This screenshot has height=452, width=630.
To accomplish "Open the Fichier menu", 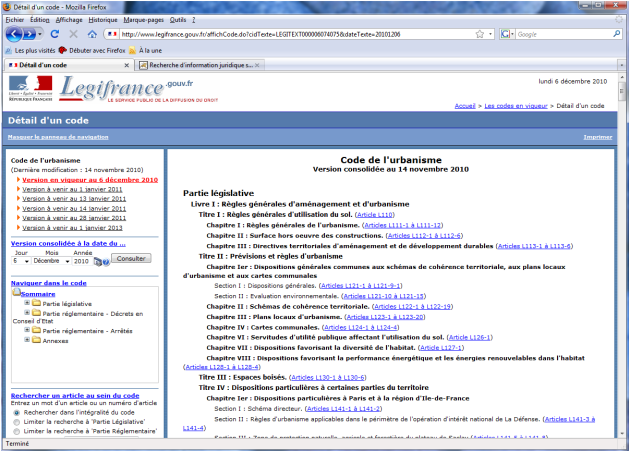I will tap(15, 20).
